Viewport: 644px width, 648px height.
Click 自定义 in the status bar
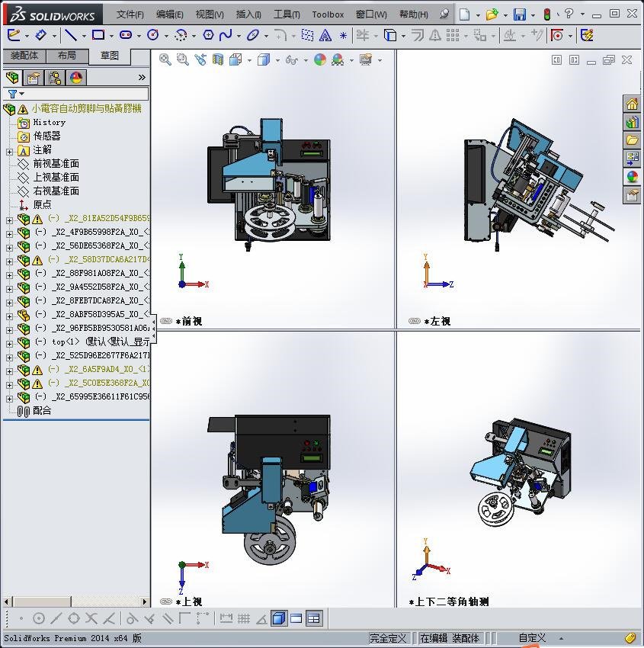point(532,638)
